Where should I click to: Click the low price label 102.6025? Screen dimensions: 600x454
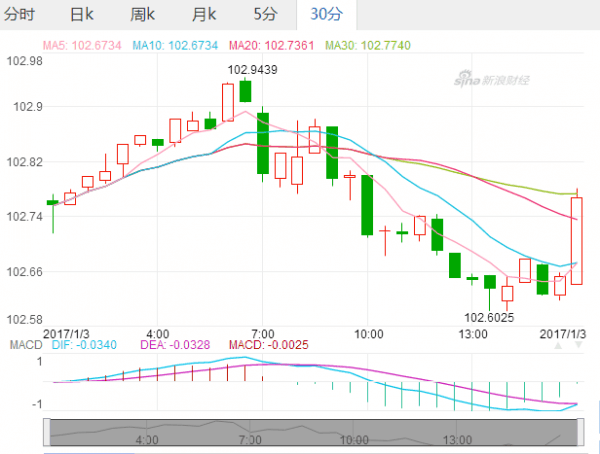coord(489,317)
